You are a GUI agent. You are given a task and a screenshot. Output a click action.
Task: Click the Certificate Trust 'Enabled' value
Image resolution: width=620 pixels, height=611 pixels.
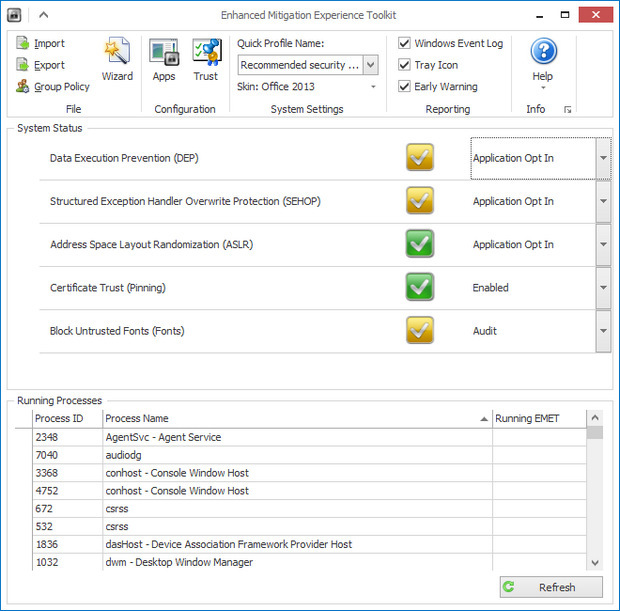[491, 288]
